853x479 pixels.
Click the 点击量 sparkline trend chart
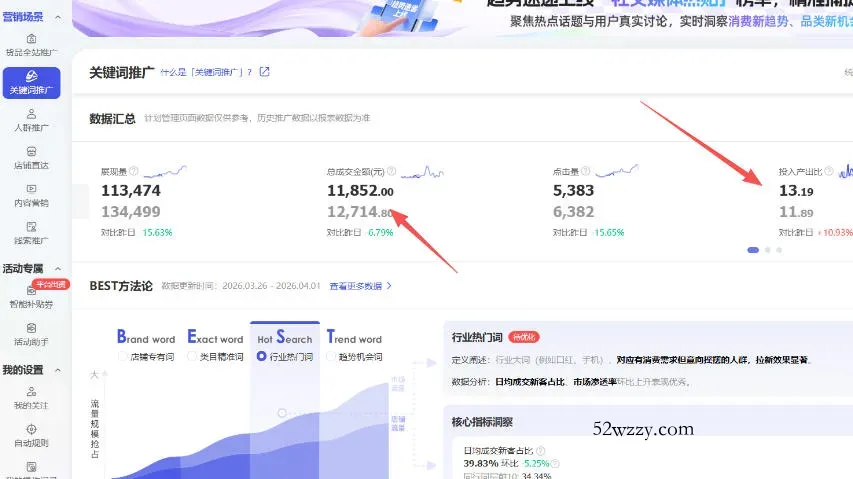(616, 172)
